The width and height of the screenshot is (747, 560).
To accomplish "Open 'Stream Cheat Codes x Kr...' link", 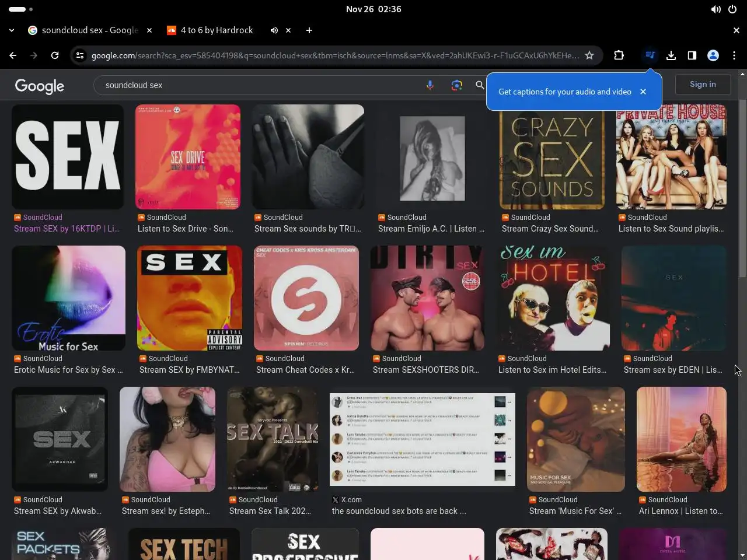I will (x=305, y=370).
